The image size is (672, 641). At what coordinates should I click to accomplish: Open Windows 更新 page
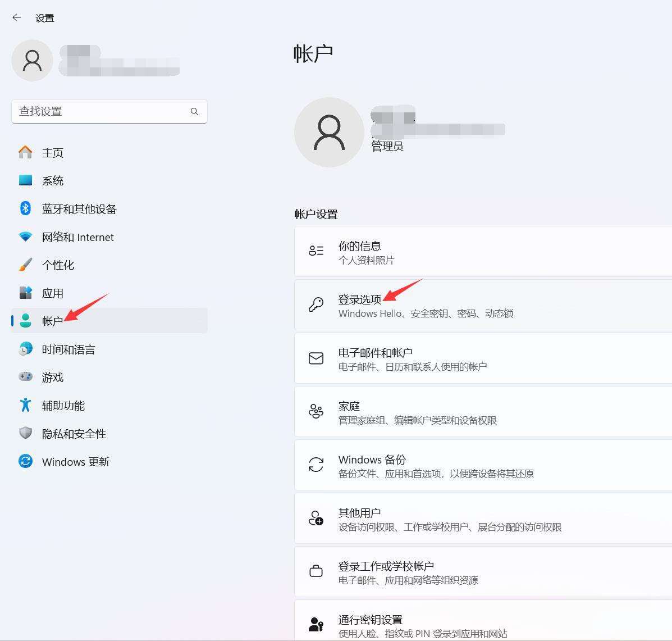(x=75, y=462)
